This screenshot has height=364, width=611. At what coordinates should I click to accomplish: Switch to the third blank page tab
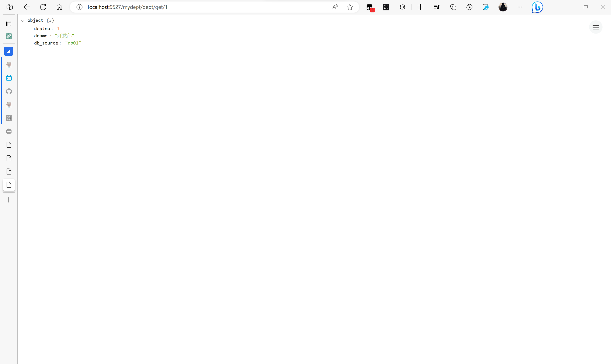click(9, 172)
